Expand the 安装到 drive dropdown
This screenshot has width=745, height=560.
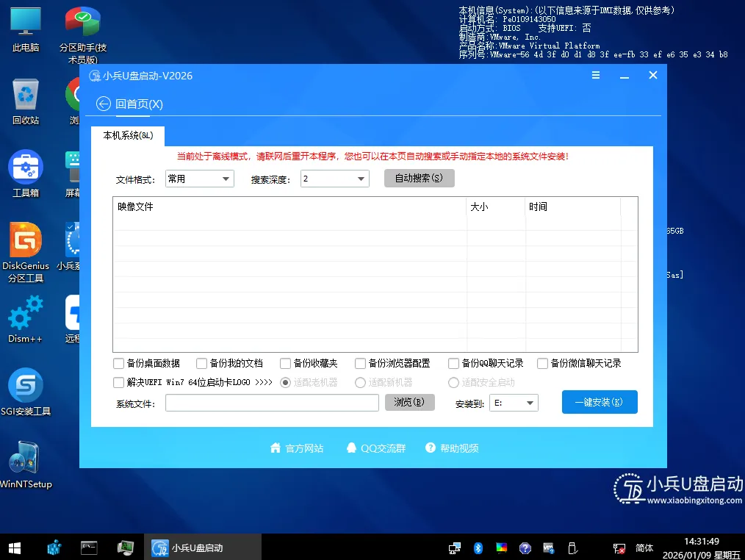click(x=516, y=403)
